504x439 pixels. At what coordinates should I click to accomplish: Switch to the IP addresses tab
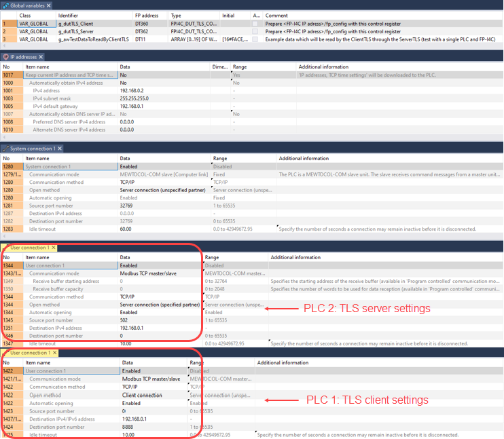23,57
